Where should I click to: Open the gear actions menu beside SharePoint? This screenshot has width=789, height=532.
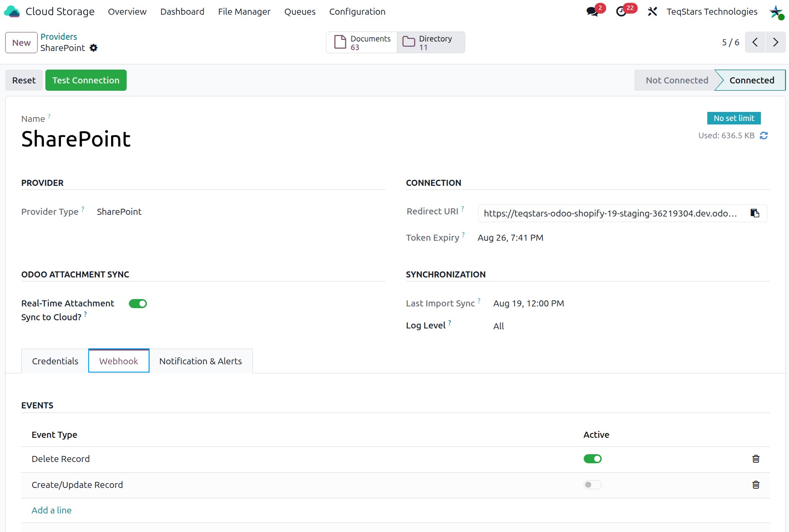click(93, 48)
